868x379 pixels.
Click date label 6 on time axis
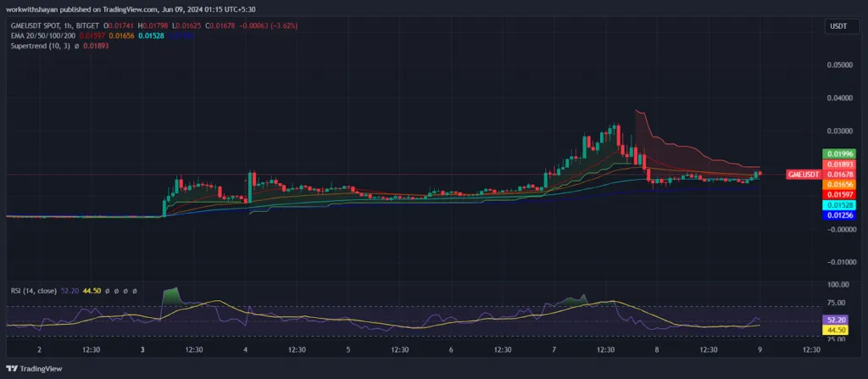(451, 350)
